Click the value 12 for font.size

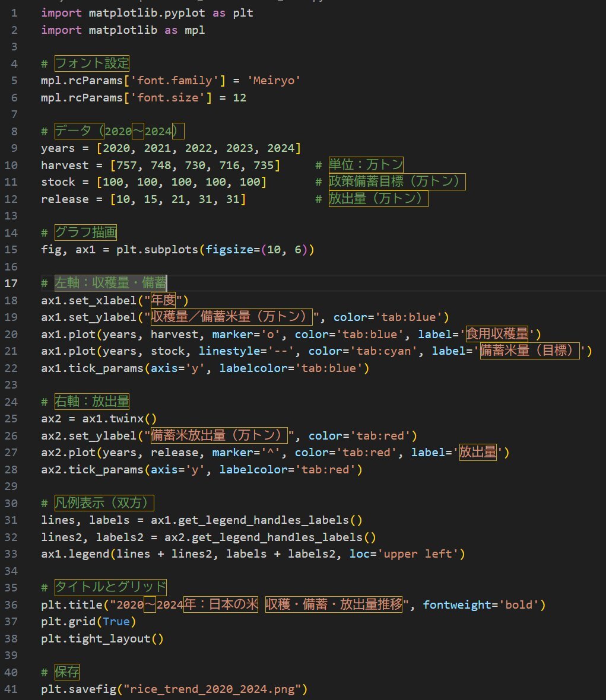[x=239, y=98]
